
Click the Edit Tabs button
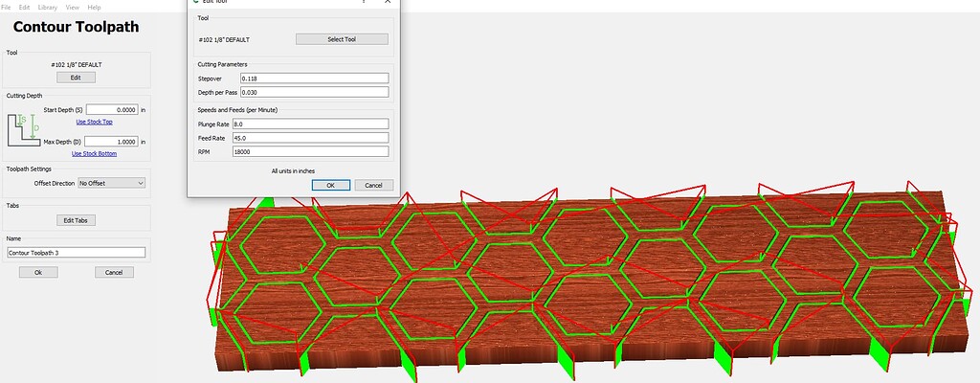point(77,220)
